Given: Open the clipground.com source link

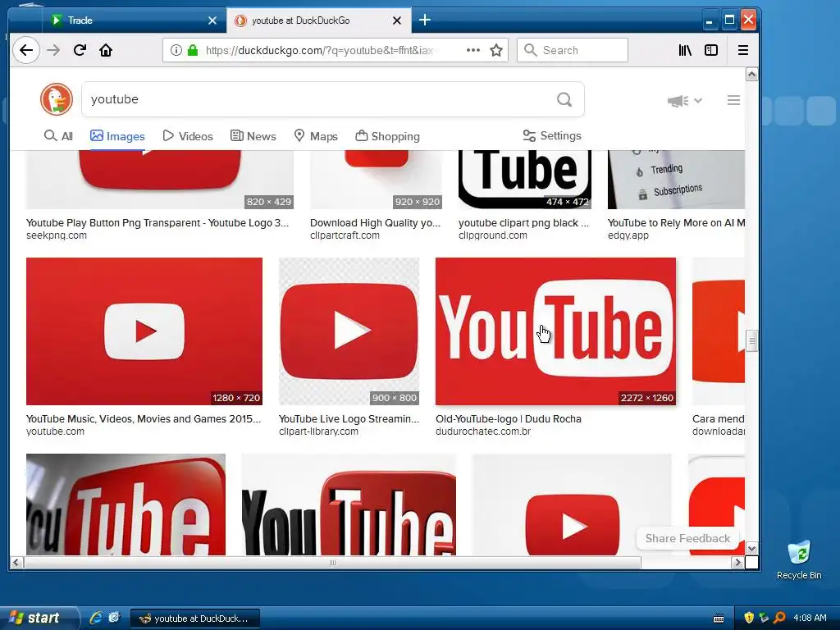Looking at the screenshot, I should coord(493,235).
